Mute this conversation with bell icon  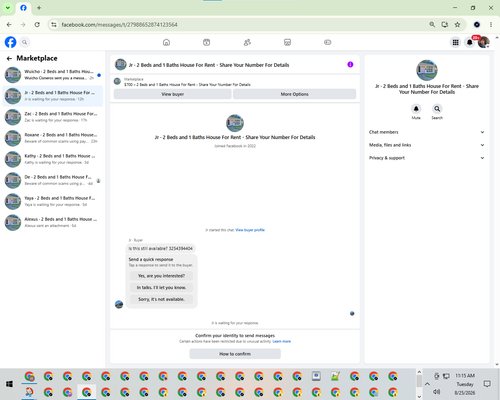click(x=416, y=109)
